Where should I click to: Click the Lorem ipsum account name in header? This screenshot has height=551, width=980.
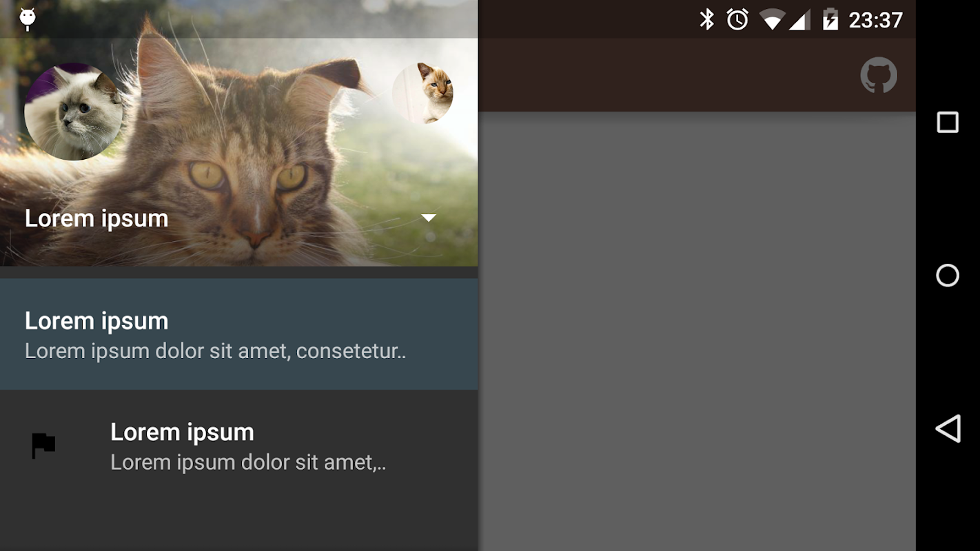[x=96, y=218]
